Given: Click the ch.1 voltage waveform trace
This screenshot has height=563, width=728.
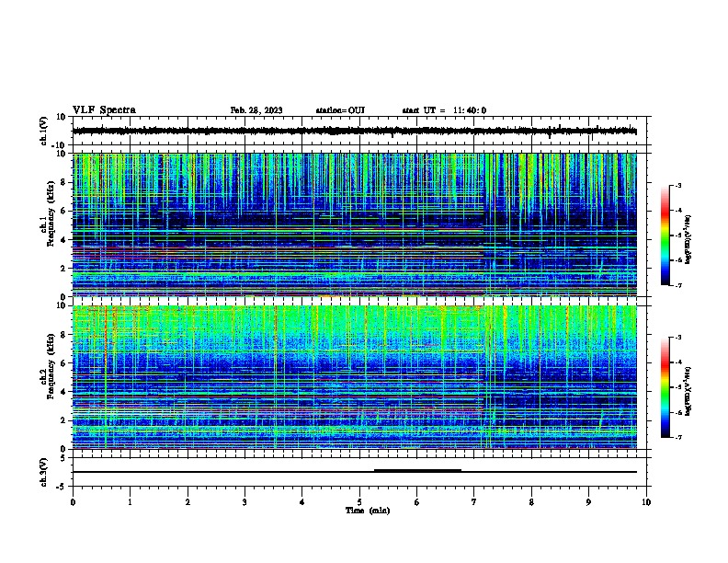Looking at the screenshot, I should tap(354, 131).
